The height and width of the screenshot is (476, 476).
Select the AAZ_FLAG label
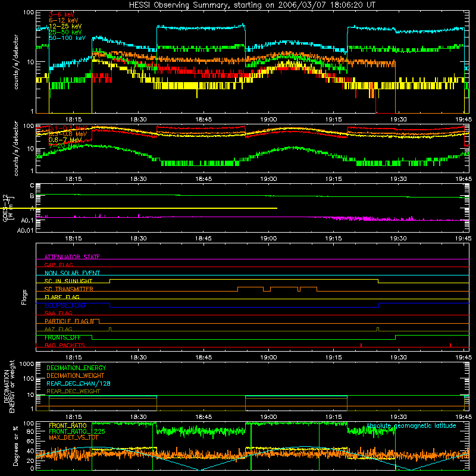tap(58, 330)
